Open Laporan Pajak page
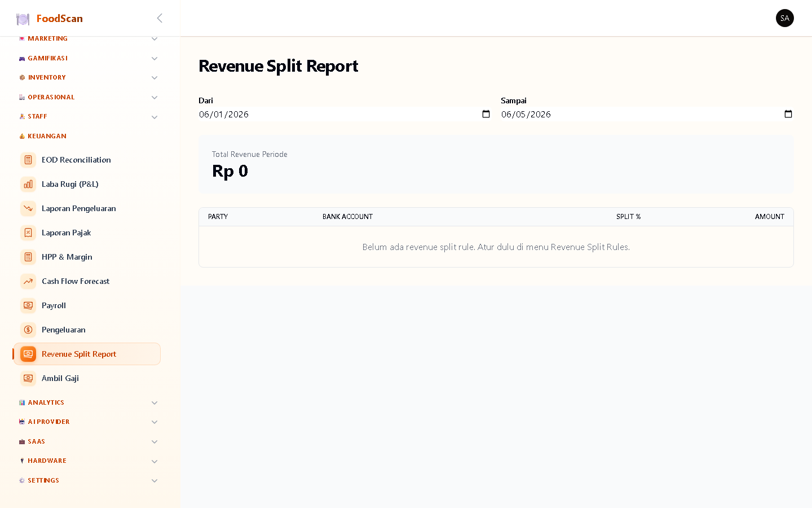This screenshot has height=508, width=812. tap(87, 233)
